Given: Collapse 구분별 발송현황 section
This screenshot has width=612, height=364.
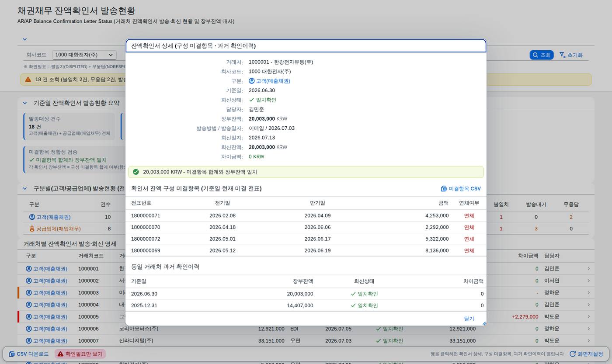Looking at the screenshot, I should click(24, 189).
